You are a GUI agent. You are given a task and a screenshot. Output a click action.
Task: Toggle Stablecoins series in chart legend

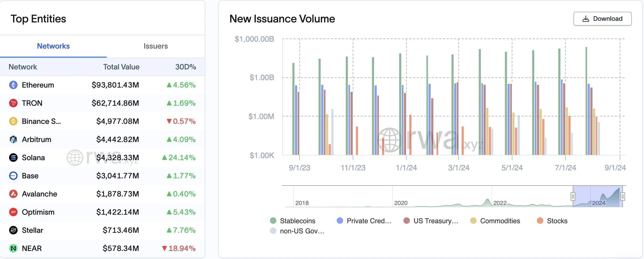click(293, 221)
